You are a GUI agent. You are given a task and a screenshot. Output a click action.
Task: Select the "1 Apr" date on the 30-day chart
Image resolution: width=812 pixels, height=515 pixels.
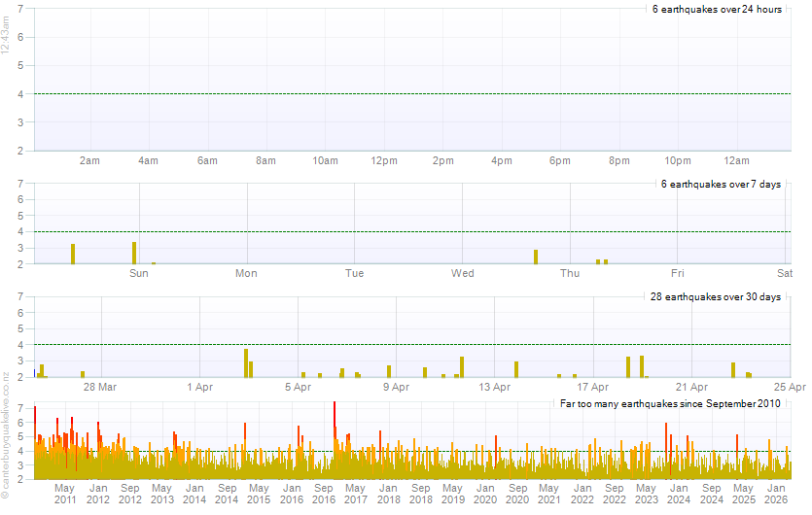200,387
